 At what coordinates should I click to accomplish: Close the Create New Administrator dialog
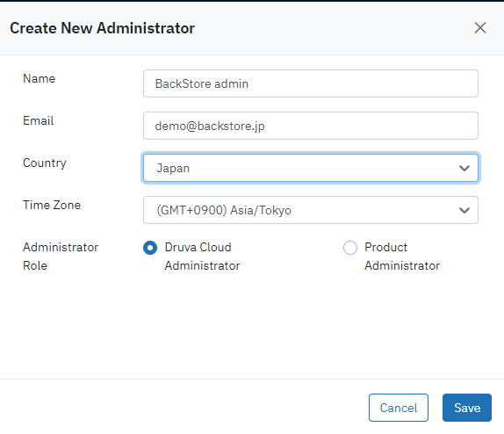pos(480,28)
